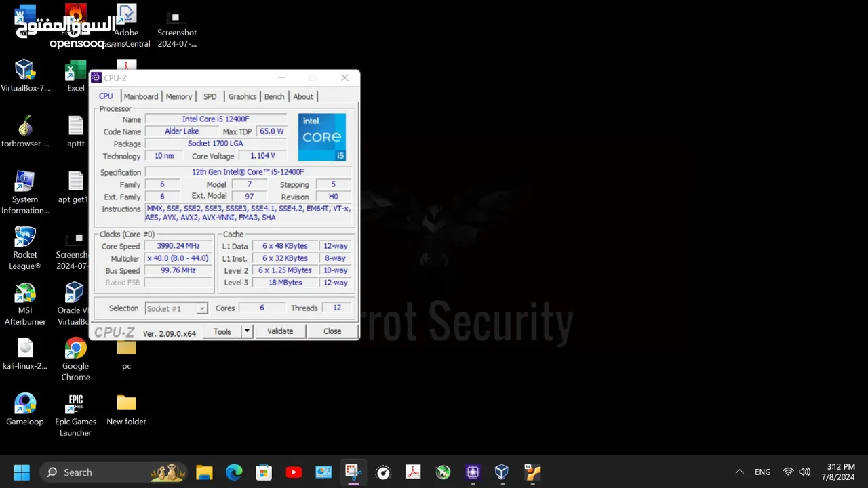Image resolution: width=868 pixels, height=488 pixels.
Task: Click the Validate button
Action: click(x=280, y=331)
